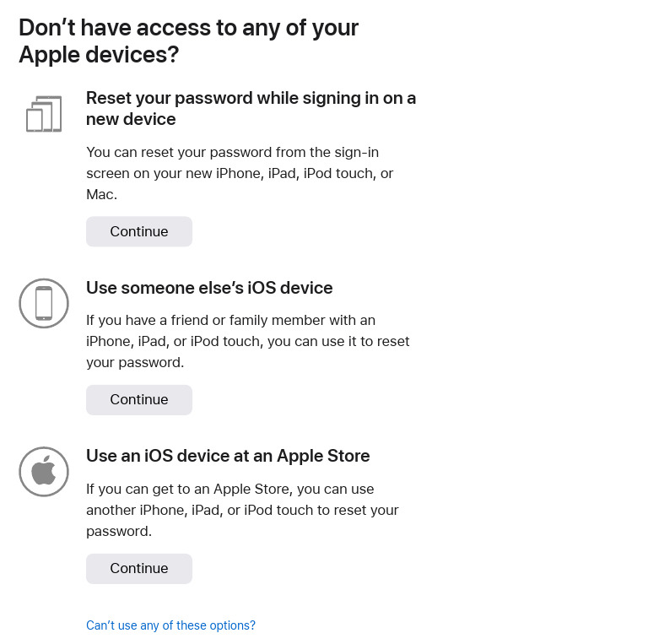Click "Apple devices?" in the main heading
The width and height of the screenshot is (648, 644).
tap(99, 55)
